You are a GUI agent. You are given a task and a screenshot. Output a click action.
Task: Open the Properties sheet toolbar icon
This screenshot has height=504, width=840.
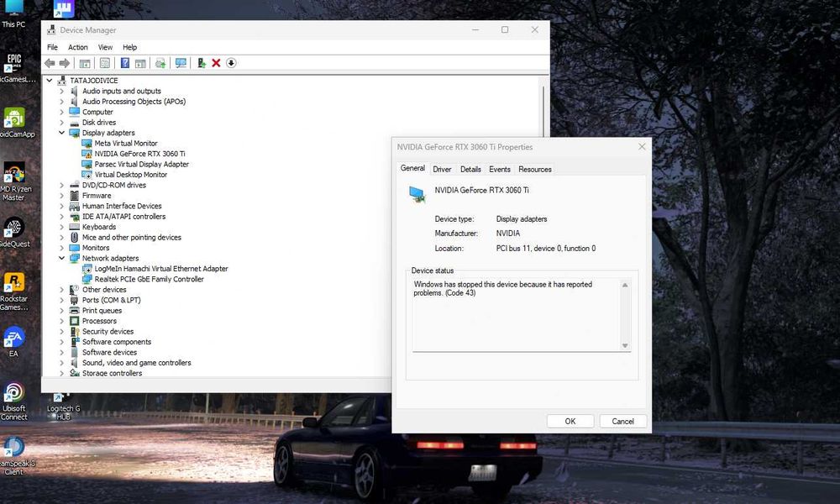click(x=105, y=63)
